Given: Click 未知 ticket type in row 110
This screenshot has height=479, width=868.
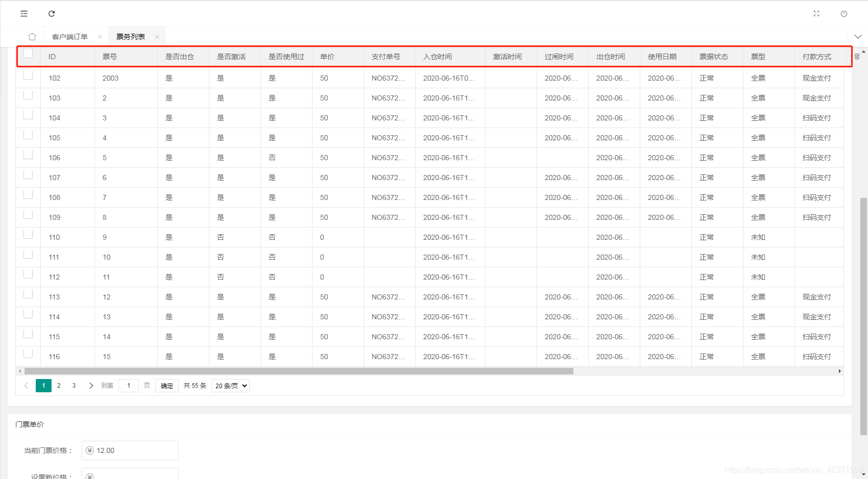Looking at the screenshot, I should [x=758, y=237].
